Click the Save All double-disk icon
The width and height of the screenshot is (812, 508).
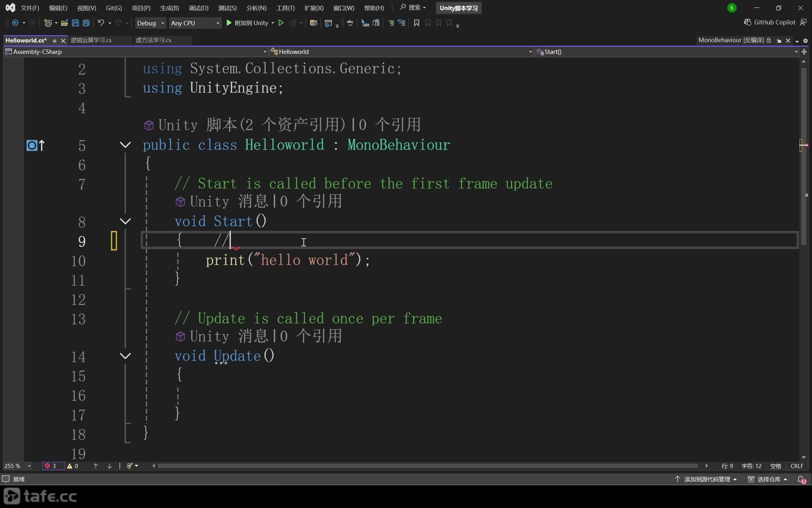tap(86, 23)
